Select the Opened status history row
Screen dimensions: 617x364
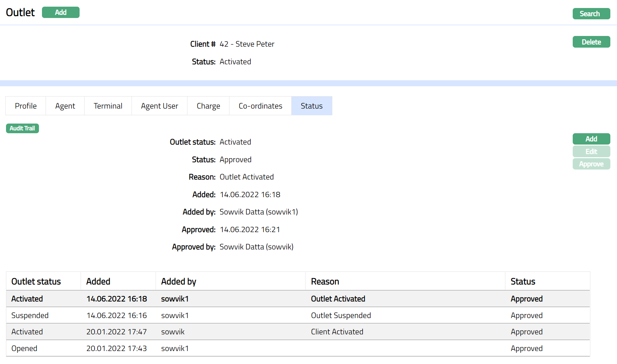(x=298, y=348)
